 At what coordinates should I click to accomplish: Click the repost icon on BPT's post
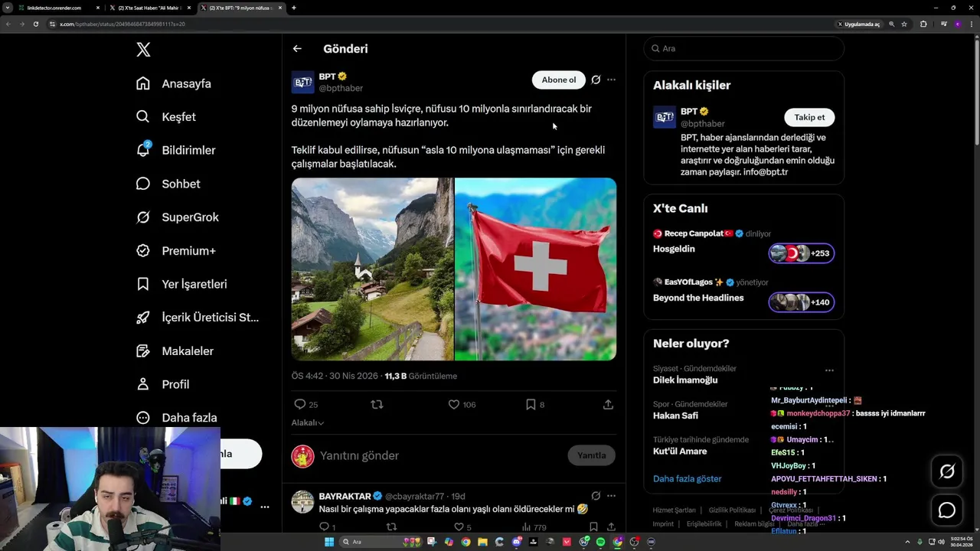tap(377, 404)
